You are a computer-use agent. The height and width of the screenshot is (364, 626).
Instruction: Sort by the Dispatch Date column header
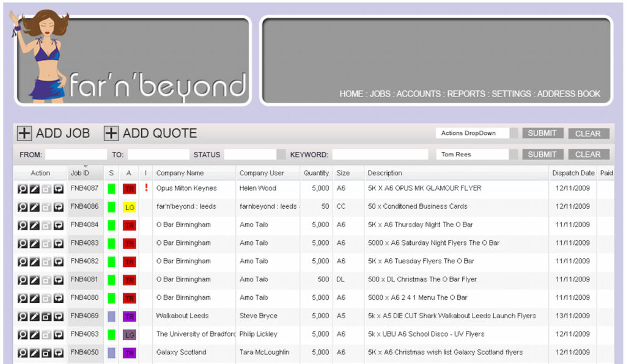tap(573, 173)
